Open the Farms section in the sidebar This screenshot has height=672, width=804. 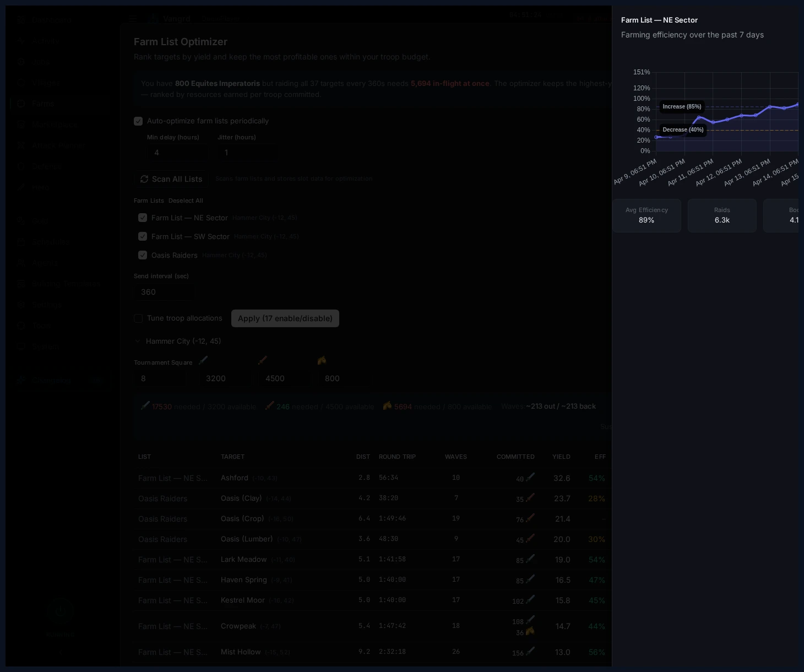pos(41,103)
